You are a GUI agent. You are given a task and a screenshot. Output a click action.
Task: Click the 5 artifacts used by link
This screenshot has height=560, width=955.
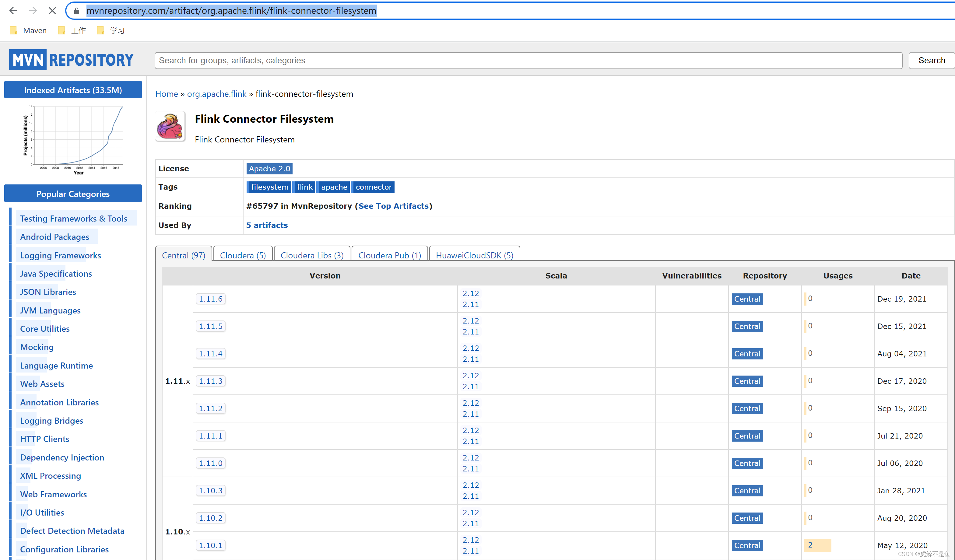click(x=266, y=225)
